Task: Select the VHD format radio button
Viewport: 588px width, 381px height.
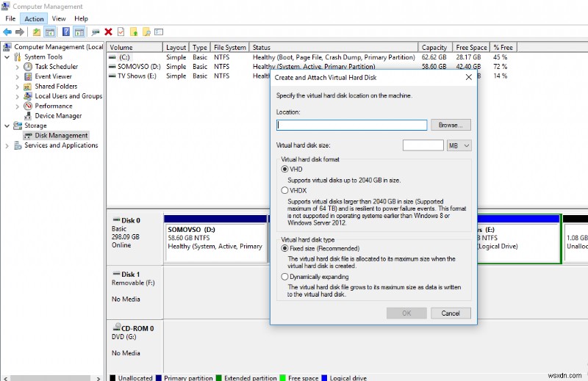Action: (284, 170)
